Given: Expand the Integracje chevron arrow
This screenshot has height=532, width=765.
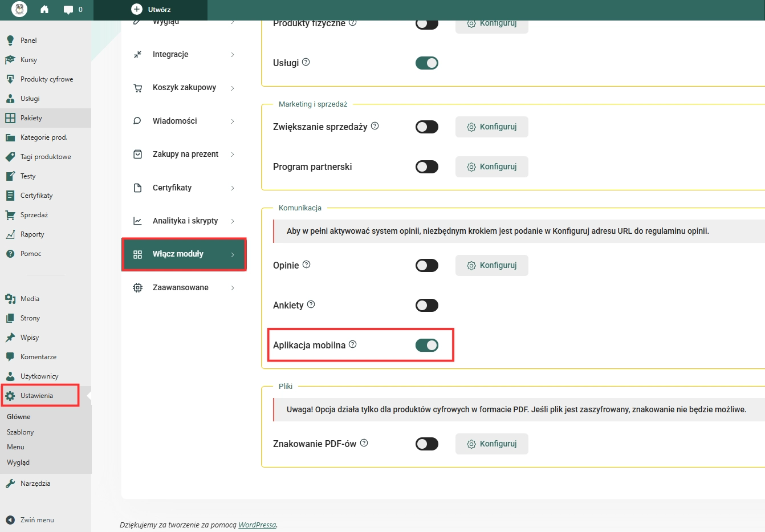Looking at the screenshot, I should (233, 55).
